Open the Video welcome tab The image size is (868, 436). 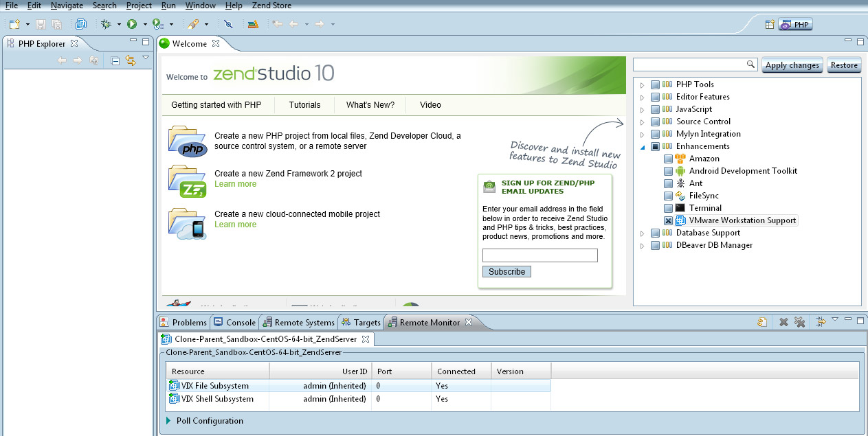[430, 105]
